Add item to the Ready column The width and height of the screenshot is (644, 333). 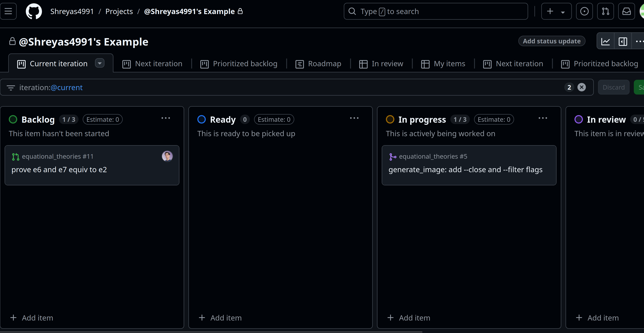click(x=220, y=318)
